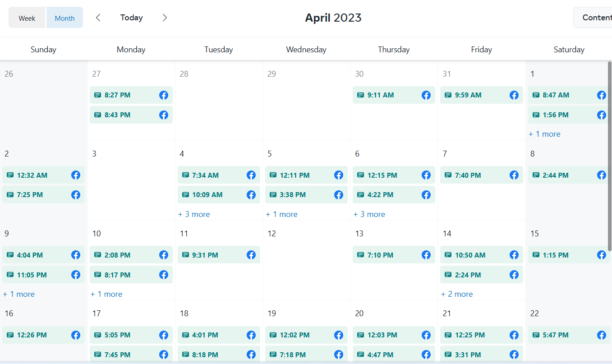The width and height of the screenshot is (612, 364).
Task: Go to next month using right chevron
Action: (x=165, y=18)
